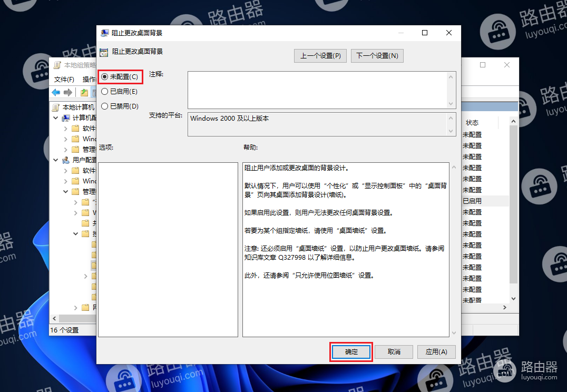Select 本地计算机 root tree item
This screenshot has width=567, height=392.
click(x=79, y=107)
